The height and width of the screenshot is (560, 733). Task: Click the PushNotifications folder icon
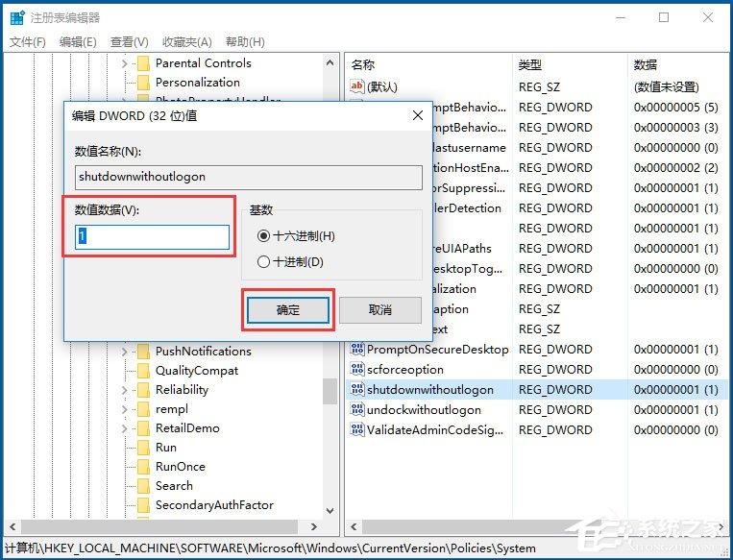point(143,351)
